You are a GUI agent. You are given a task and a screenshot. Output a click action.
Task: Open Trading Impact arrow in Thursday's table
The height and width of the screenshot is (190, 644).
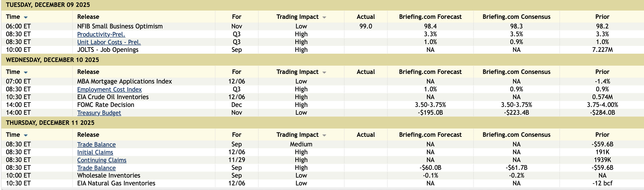click(x=324, y=135)
